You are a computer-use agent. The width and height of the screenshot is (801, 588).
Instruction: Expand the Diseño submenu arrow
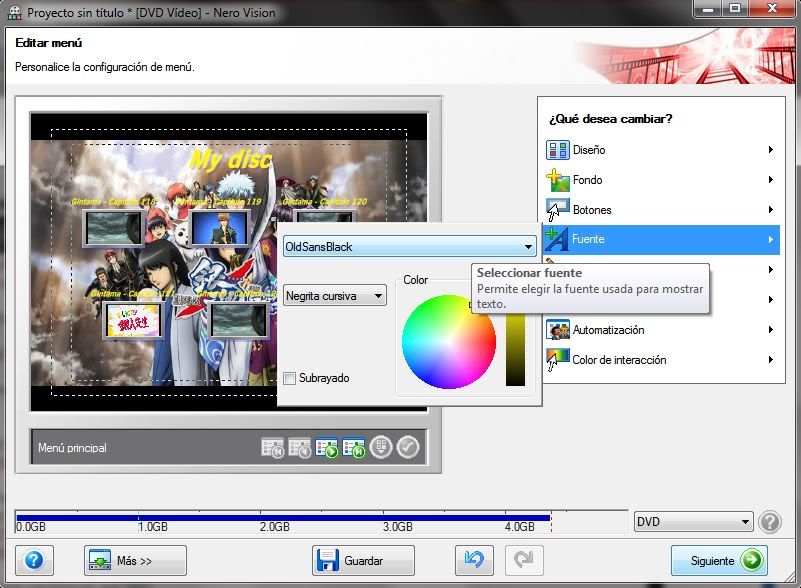(x=770, y=150)
